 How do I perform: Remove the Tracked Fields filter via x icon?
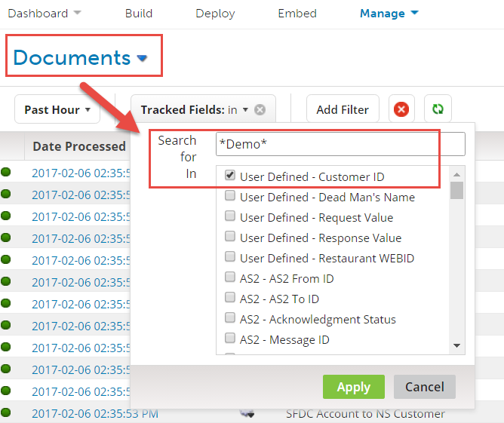pyautogui.click(x=260, y=110)
